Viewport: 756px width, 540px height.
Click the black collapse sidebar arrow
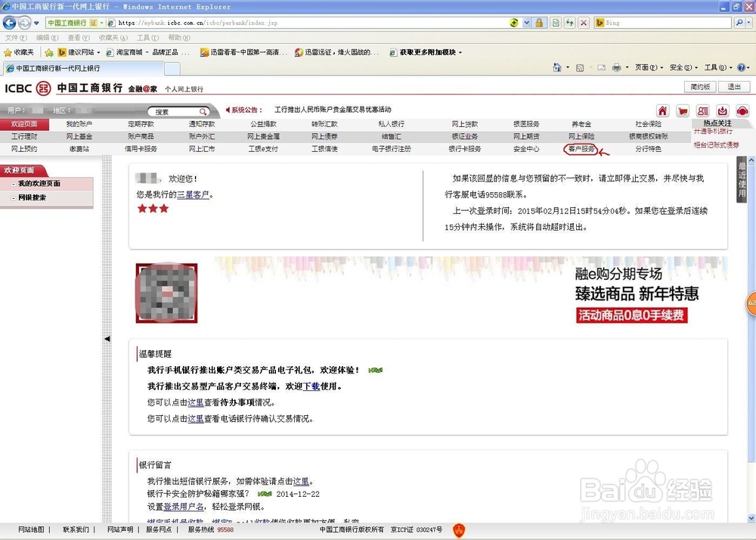107,339
